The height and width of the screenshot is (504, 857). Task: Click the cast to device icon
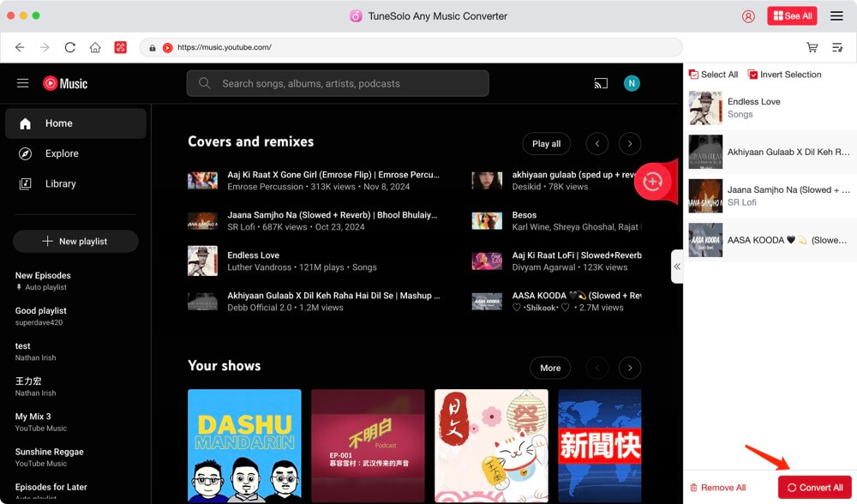[x=601, y=83]
